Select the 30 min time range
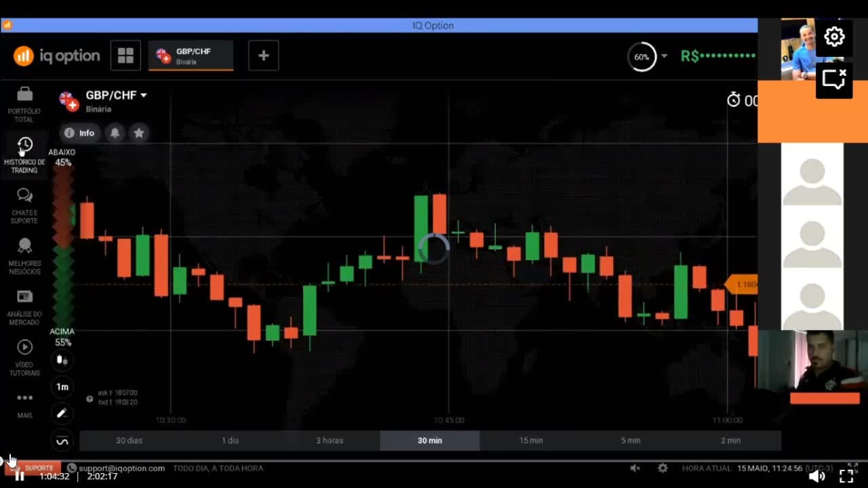Viewport: 868px width, 488px height. pyautogui.click(x=430, y=441)
